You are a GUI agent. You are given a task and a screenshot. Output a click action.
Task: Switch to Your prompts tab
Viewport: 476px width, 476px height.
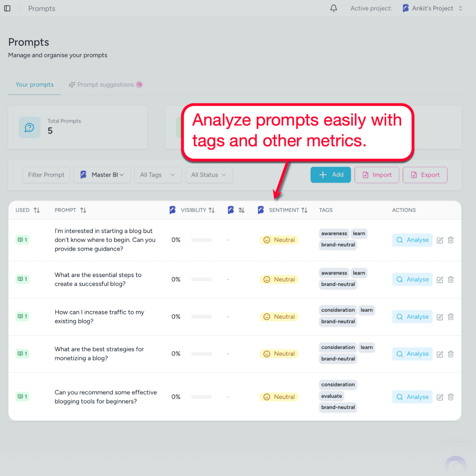(35, 84)
